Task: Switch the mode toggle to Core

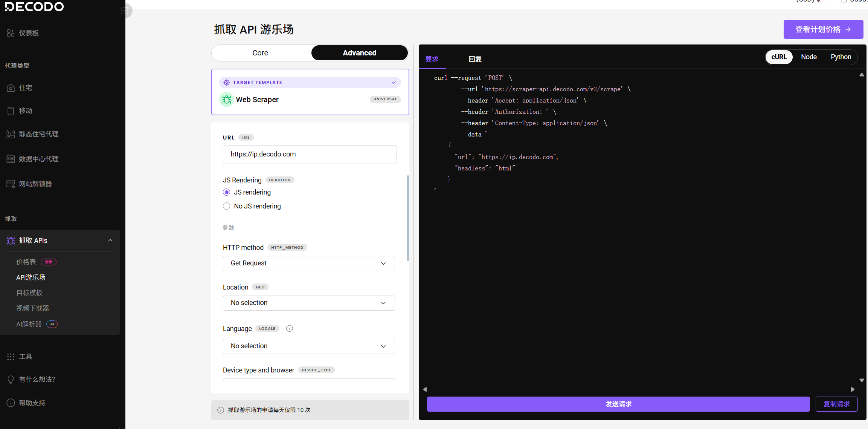Action: pyautogui.click(x=260, y=53)
